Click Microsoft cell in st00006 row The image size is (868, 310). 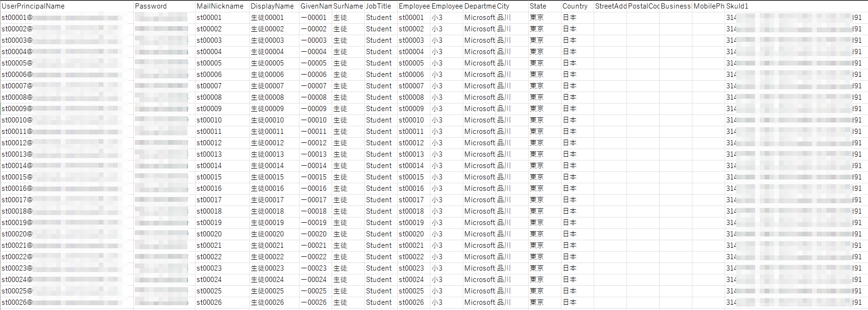pos(479,75)
